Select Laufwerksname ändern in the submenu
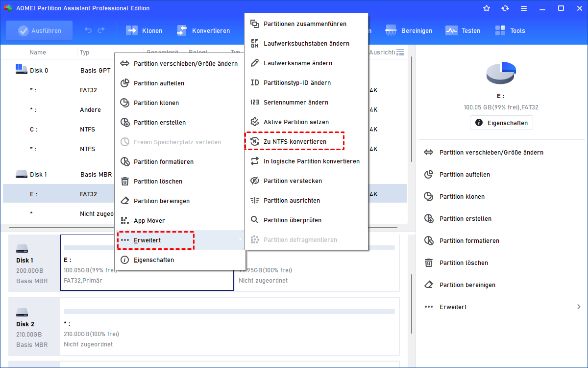 click(x=306, y=63)
